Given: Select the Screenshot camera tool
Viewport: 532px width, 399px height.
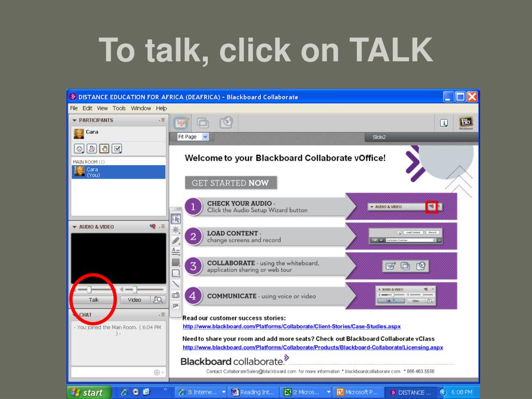Looking at the screenshot, I should (176, 295).
